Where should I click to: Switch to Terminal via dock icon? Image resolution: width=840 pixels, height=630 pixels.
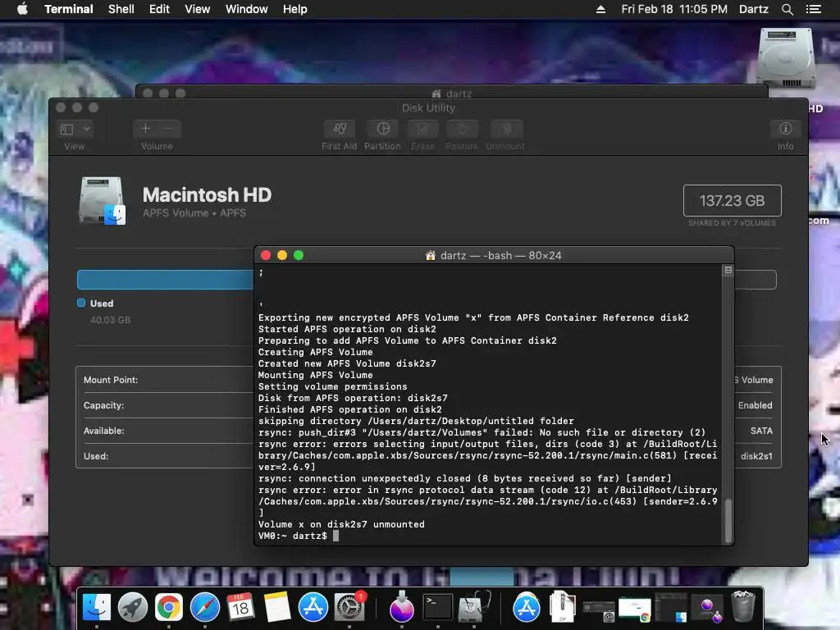[x=438, y=608]
